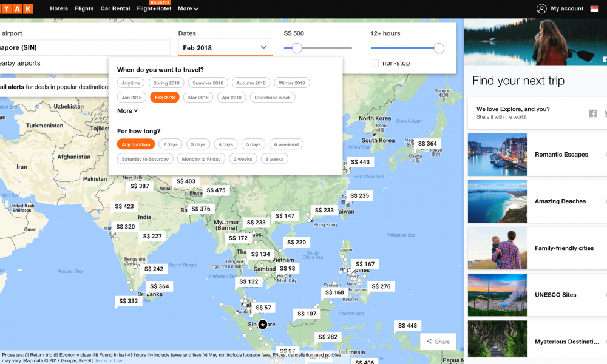Click the S$ 500 budget slider handle
This screenshot has width=607, height=364.
coord(297,48)
